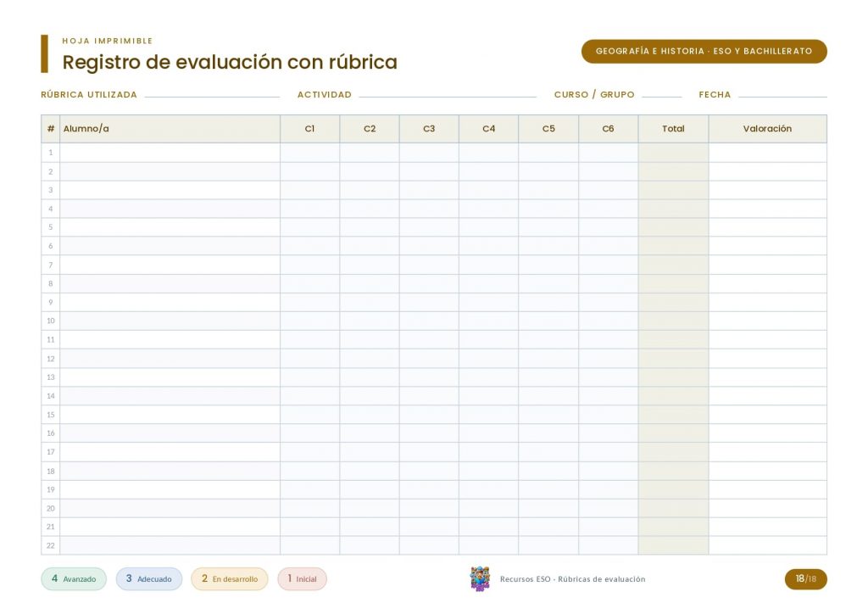Click the Registro de evaluación con rúbrica title
868x614 pixels.
tap(230, 62)
